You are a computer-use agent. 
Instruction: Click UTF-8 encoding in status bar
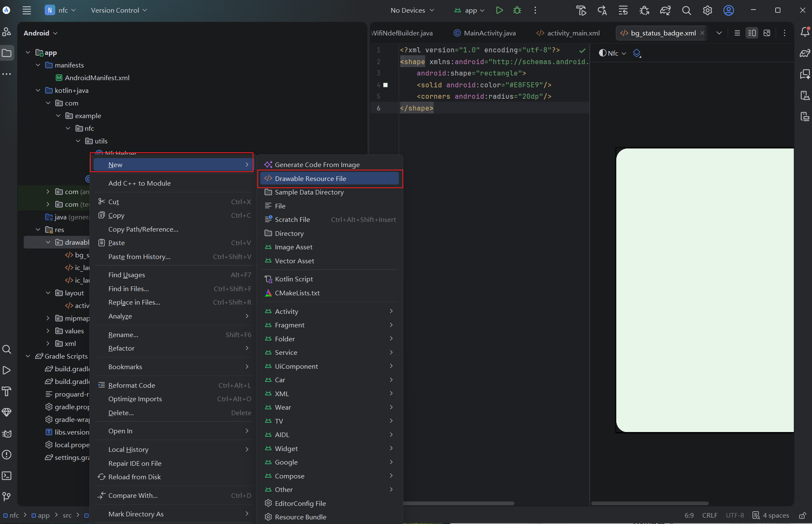(x=735, y=516)
